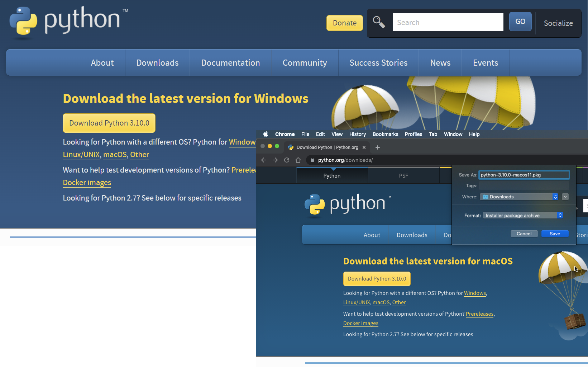Open the Where folder dropdown
Screen dimensions: 588x367
(519, 197)
